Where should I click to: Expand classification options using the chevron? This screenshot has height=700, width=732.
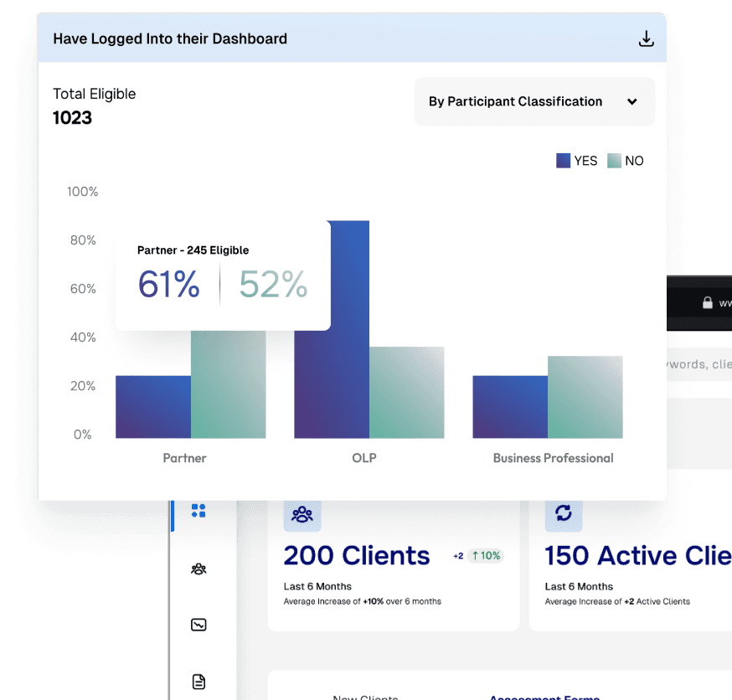click(x=632, y=101)
